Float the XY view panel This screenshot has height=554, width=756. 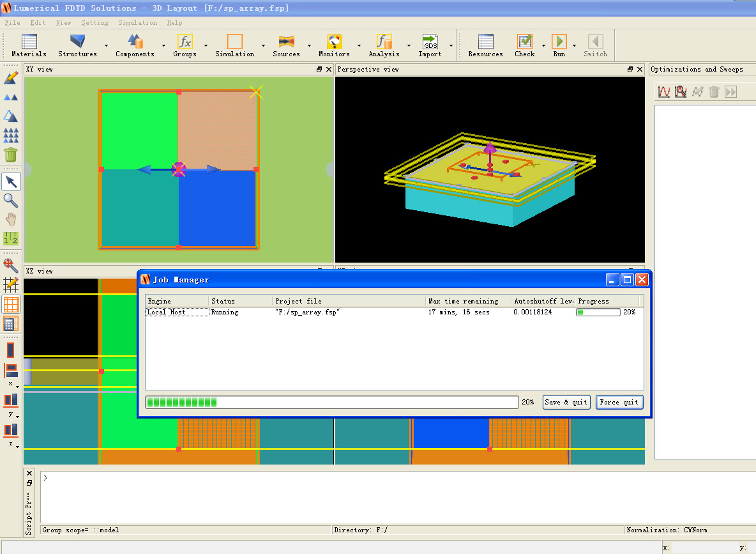[319, 70]
